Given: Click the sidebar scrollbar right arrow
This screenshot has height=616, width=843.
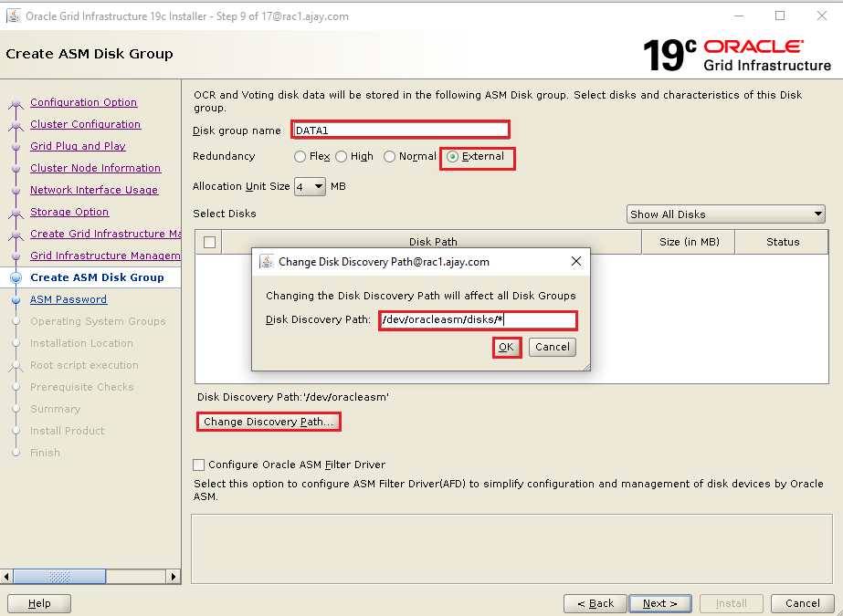Looking at the screenshot, I should [174, 577].
